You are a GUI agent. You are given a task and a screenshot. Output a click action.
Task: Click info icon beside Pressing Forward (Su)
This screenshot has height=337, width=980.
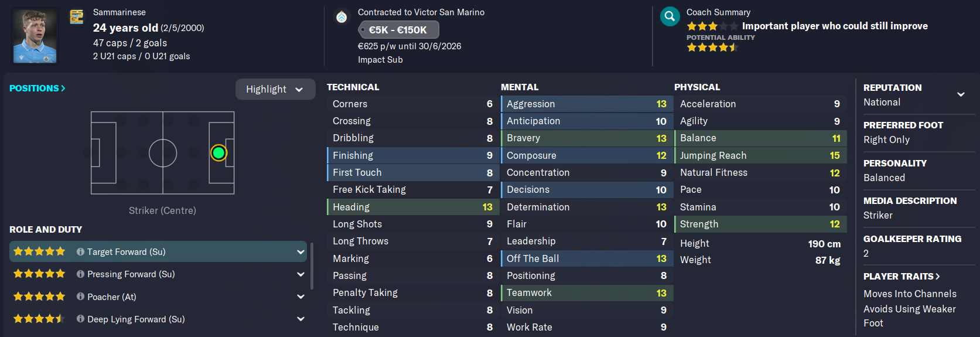80,274
